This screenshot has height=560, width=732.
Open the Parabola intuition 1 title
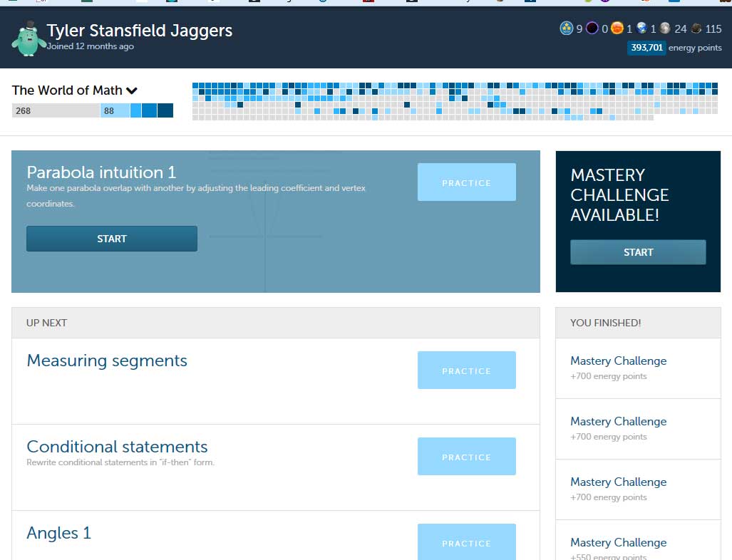point(101,172)
